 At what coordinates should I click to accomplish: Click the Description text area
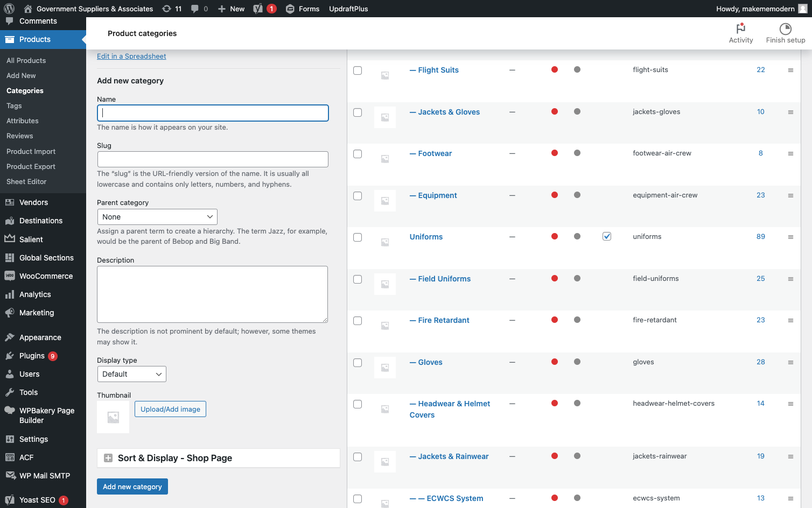click(x=213, y=294)
